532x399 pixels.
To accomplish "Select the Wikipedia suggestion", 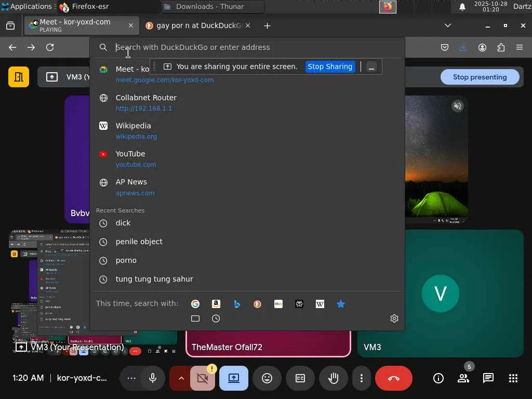I will click(x=247, y=131).
